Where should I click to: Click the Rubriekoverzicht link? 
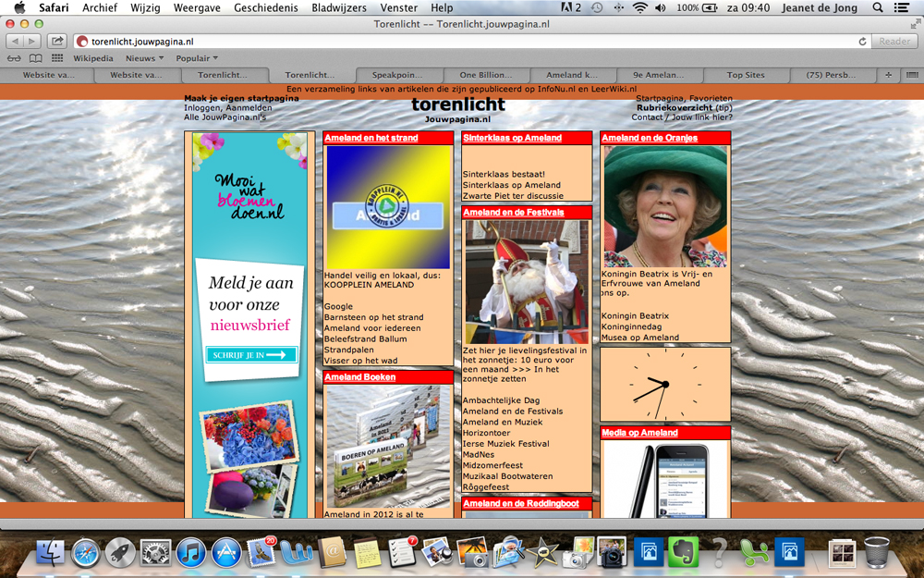pyautogui.click(x=675, y=108)
